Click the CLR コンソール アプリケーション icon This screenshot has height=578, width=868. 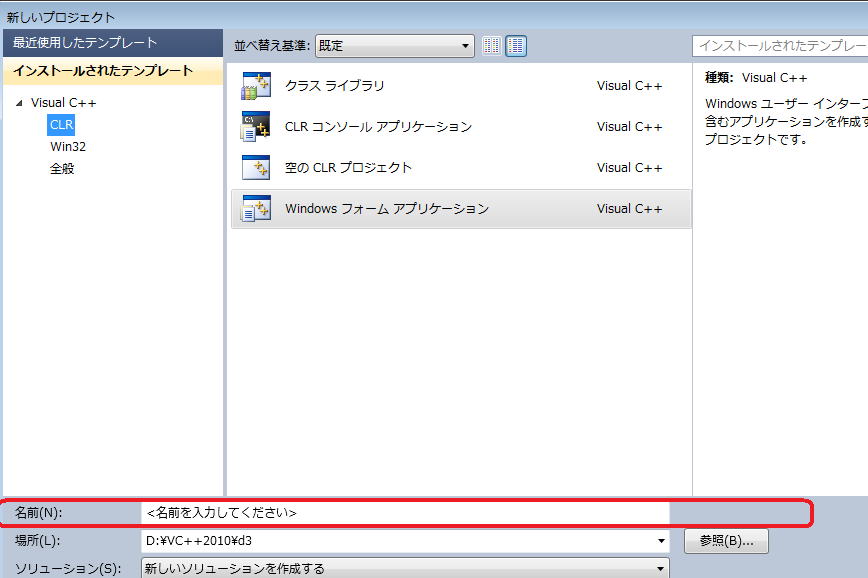point(256,127)
